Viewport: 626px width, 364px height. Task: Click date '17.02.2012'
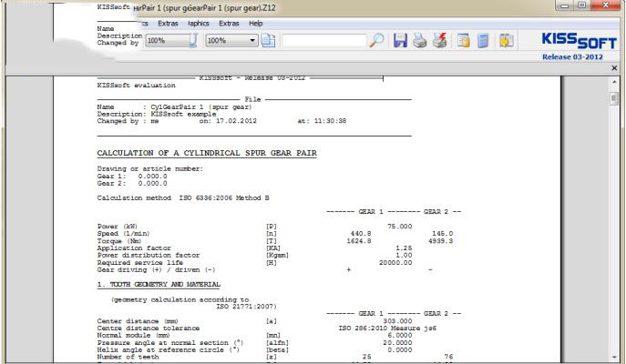(x=236, y=121)
